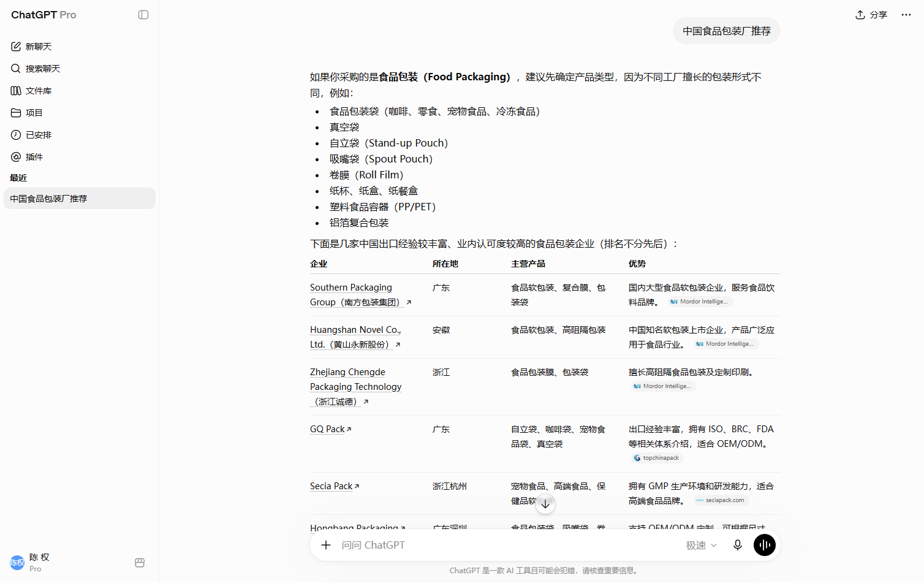
Task: Click the seciapack.com source chip
Action: (x=721, y=500)
